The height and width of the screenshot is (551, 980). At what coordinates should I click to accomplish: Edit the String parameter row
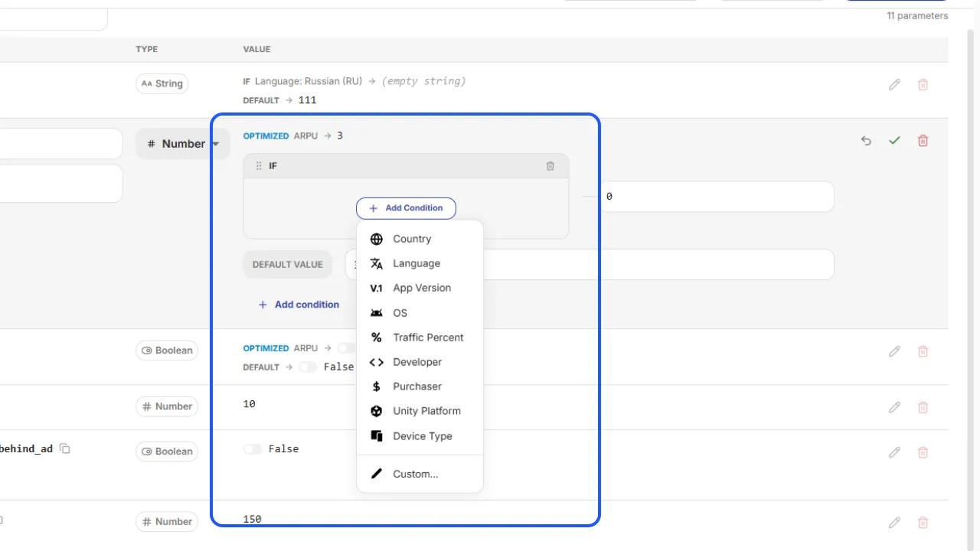pos(894,85)
